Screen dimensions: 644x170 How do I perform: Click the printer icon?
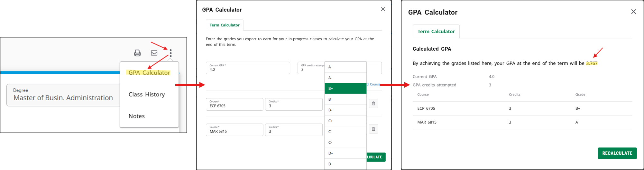tap(137, 53)
